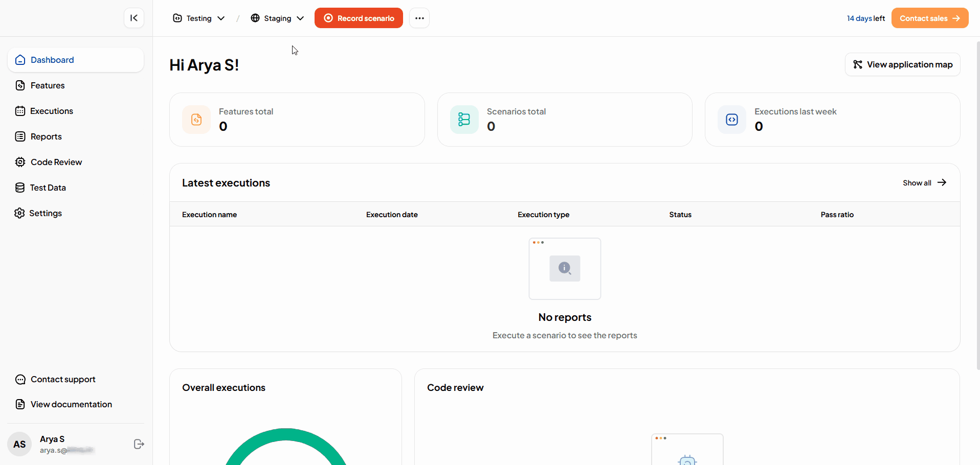
Task: Open the Features page in sidebar
Action: click(x=48, y=85)
